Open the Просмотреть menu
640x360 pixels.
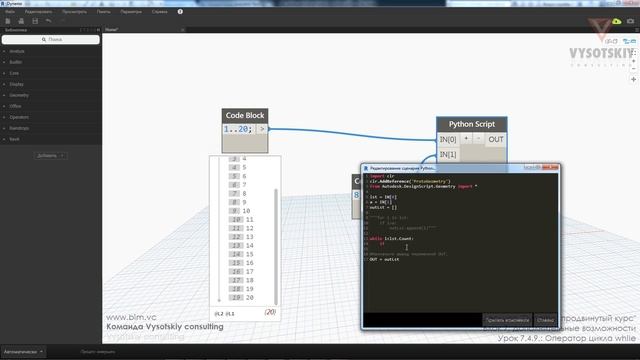74,12
